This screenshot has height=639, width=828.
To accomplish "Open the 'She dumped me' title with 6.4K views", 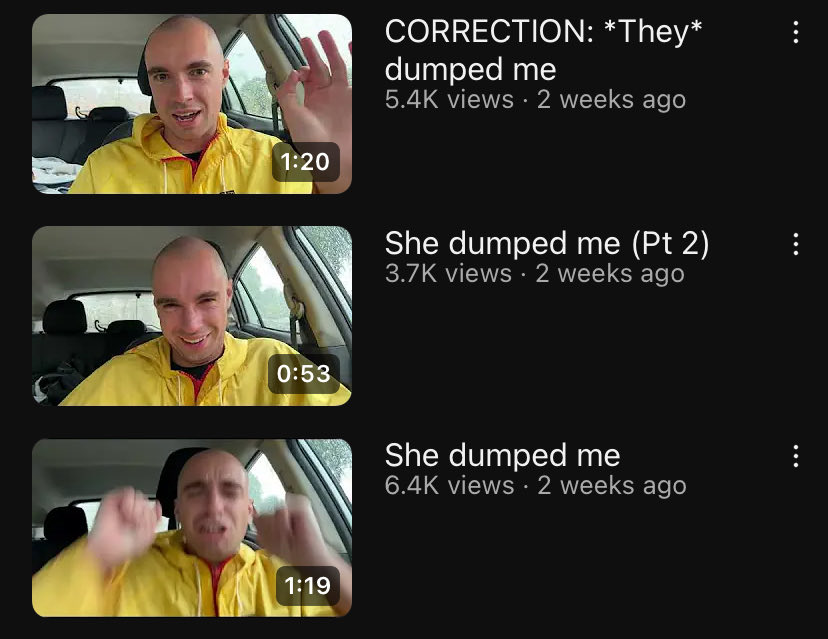I will click(x=502, y=455).
